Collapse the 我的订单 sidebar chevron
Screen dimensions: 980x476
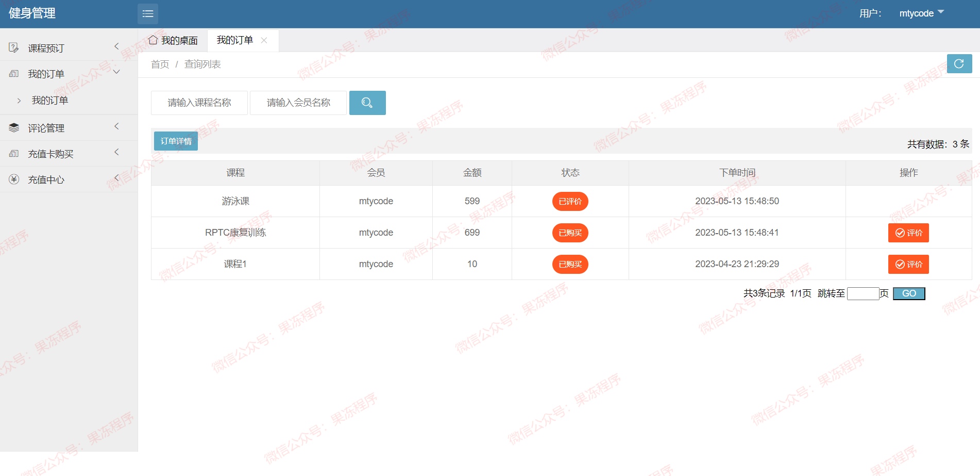(116, 72)
